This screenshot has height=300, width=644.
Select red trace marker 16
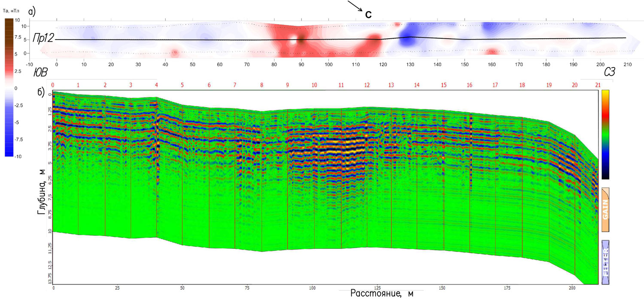(x=470, y=85)
